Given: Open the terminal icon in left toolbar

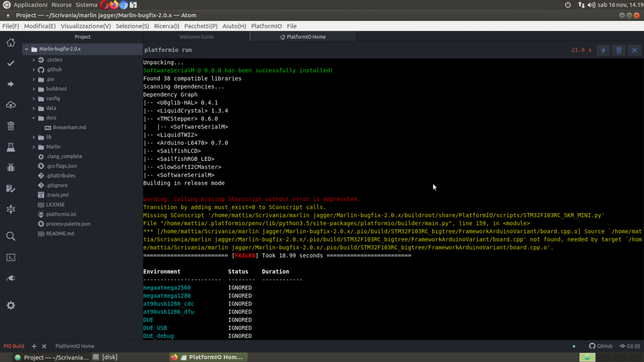Looking at the screenshot, I should coord(11,257).
